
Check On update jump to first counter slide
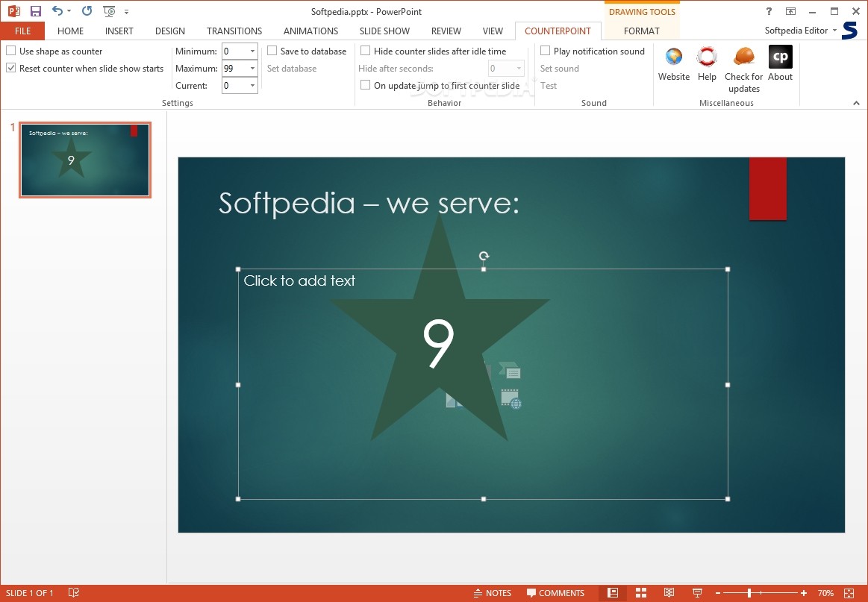click(366, 85)
